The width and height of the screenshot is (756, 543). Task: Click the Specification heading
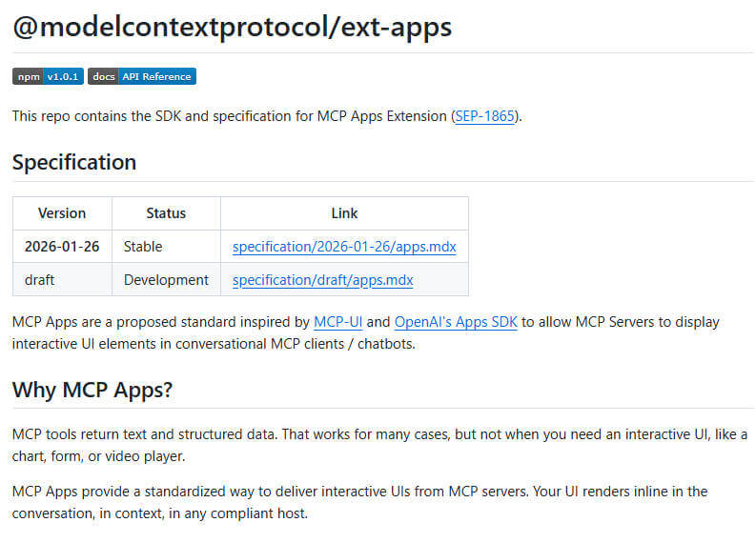click(74, 162)
